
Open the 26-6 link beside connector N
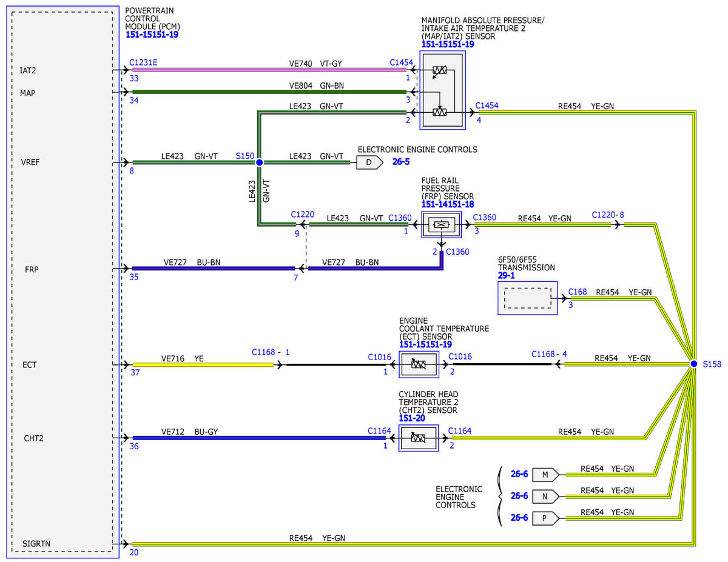(519, 496)
